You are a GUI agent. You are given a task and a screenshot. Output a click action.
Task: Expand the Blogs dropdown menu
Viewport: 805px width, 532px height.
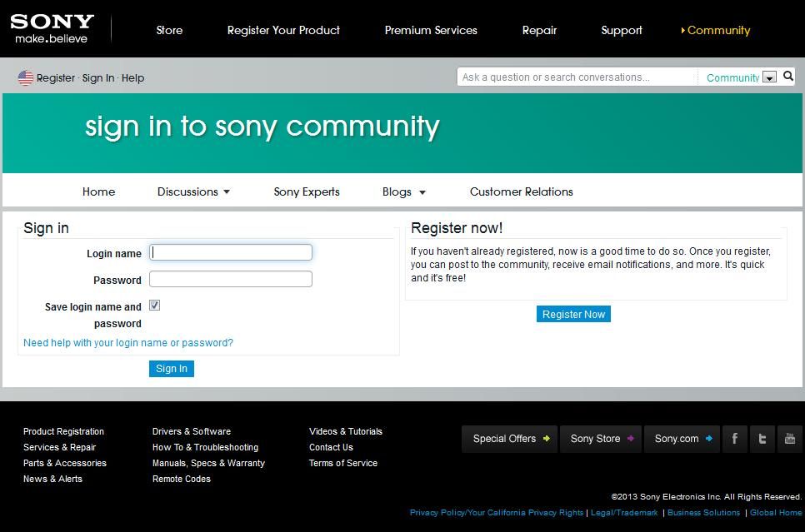click(402, 191)
